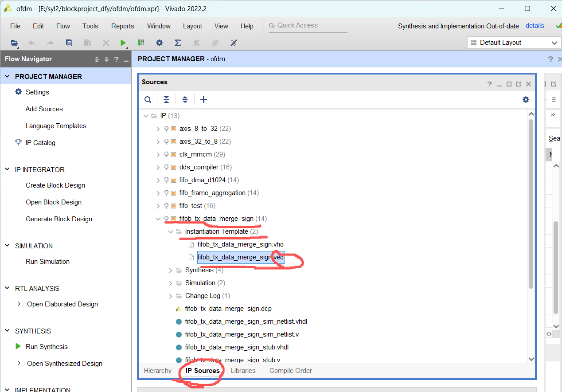The height and width of the screenshot is (392, 562).
Task: Click the search icon in Sources panel
Action: (148, 100)
